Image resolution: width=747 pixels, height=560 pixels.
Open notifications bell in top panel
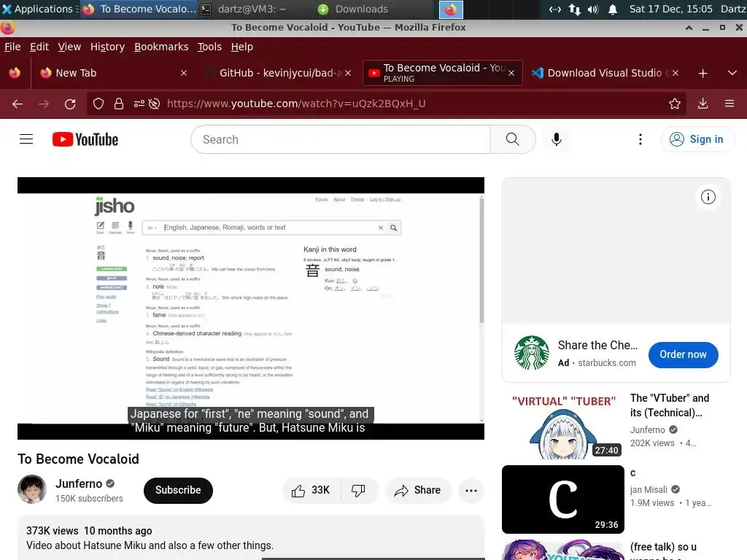(x=613, y=9)
